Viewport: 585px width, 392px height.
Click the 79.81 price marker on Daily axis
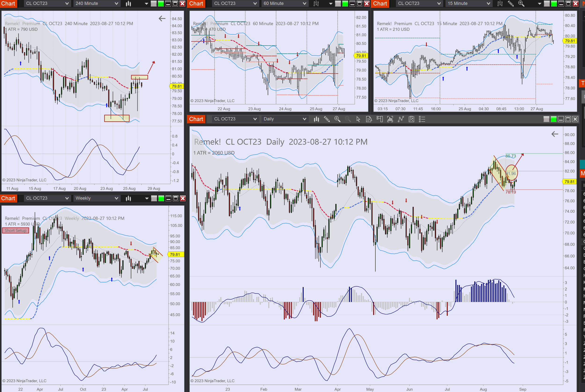[569, 182]
